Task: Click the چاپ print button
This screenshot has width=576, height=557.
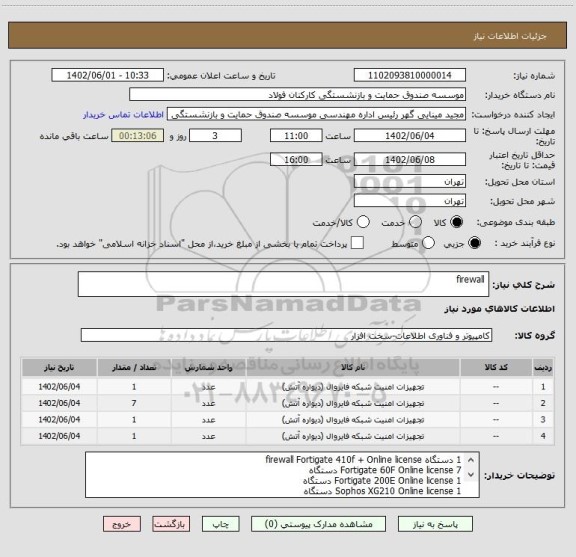Action: 221,524
